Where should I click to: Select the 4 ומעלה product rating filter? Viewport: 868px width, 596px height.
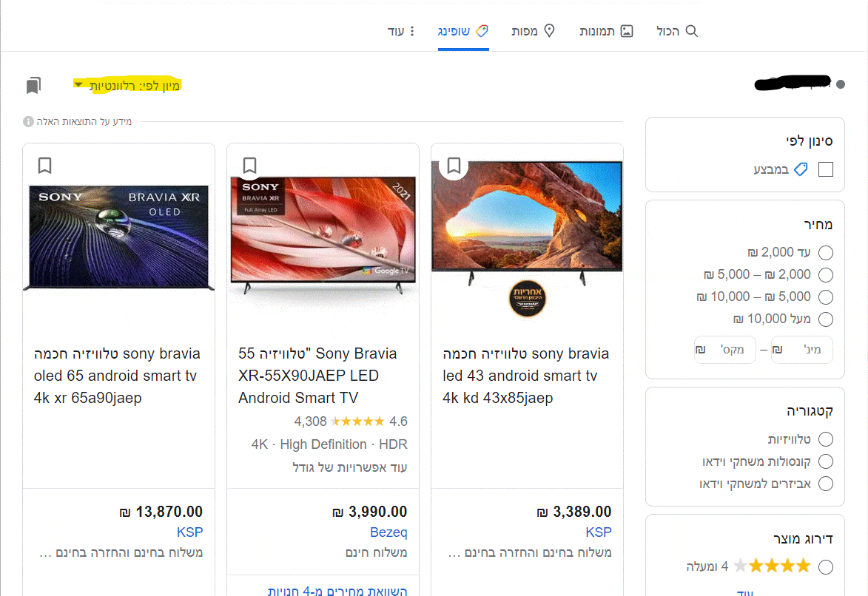point(825,566)
